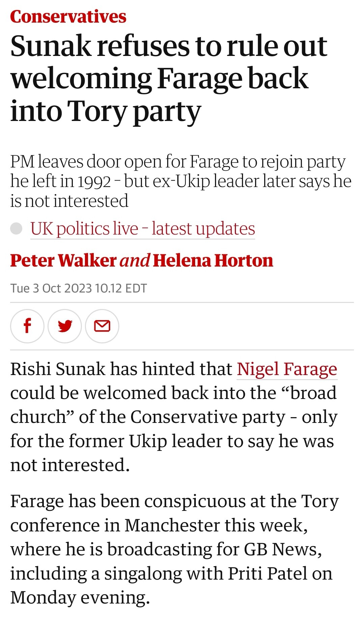Click the paragraph starting Farage has been conspicuous
The image size is (364, 617).
[175, 549]
